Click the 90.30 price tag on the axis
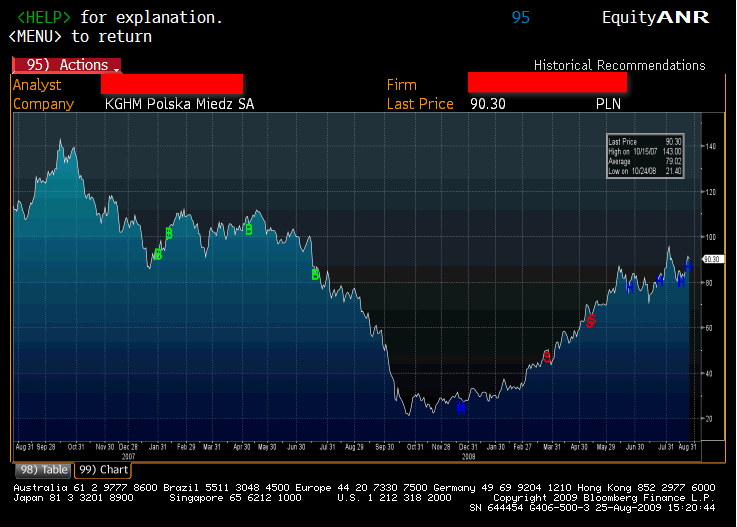 click(712, 259)
